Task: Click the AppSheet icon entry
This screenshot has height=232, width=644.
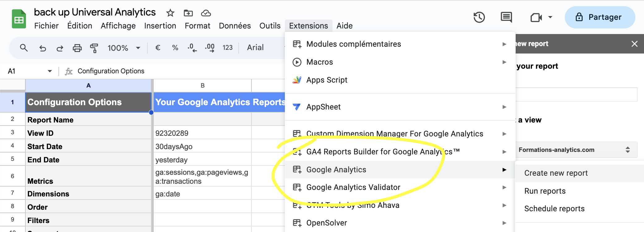Action: point(297,107)
